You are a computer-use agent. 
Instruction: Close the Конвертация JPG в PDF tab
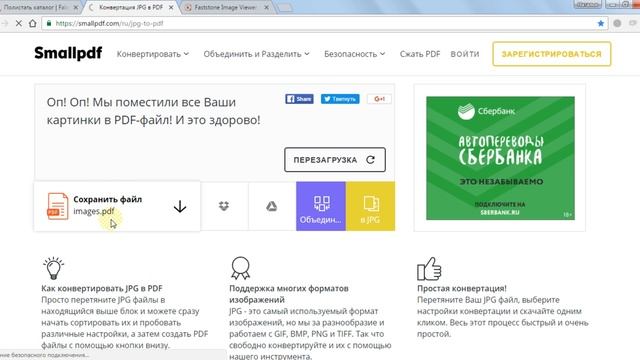click(171, 7)
